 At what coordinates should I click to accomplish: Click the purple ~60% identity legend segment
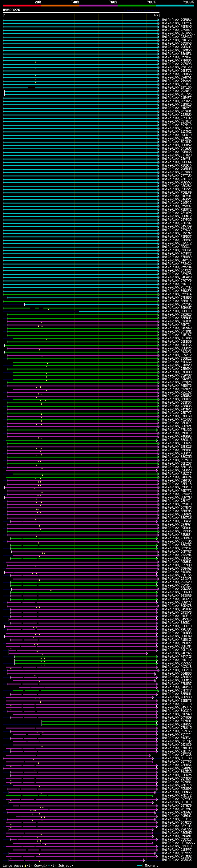tap(98, 6)
